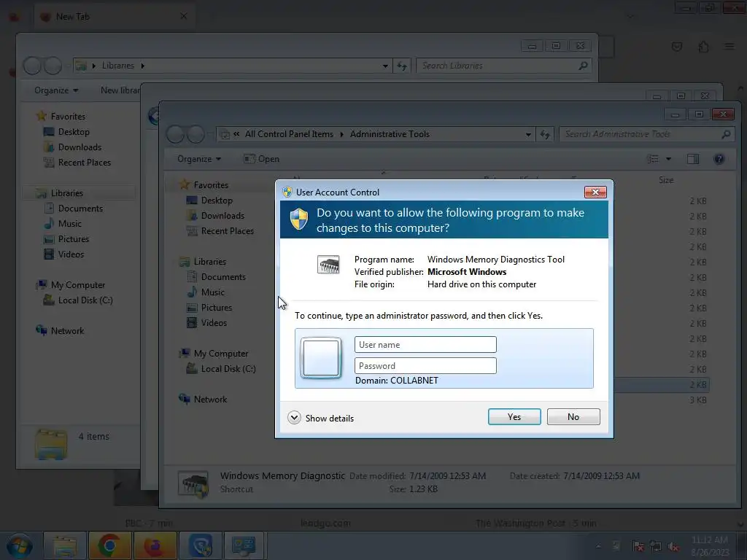Click All Control Panel Items breadcrumb
This screenshot has height=560, width=747.
pos(289,134)
